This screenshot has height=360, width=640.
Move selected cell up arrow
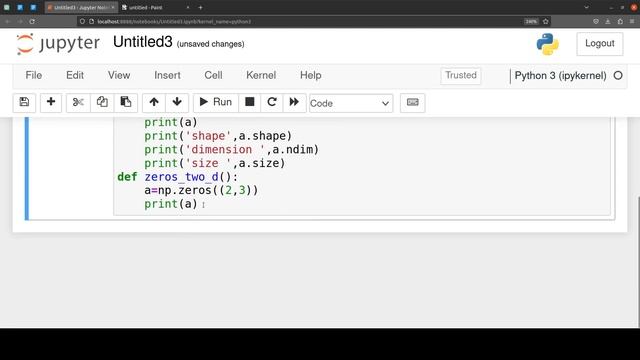point(154,102)
